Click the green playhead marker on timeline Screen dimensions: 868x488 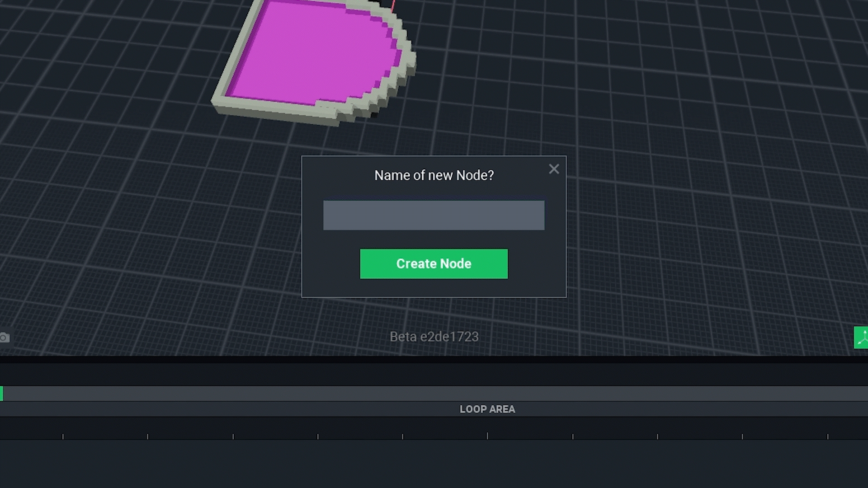tap(2, 394)
